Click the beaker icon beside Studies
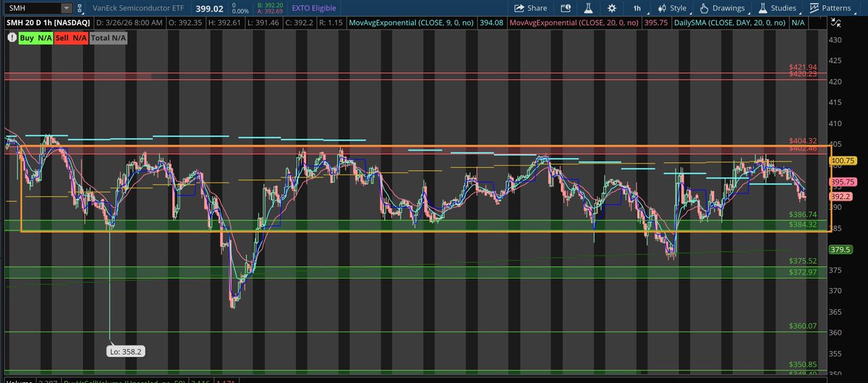This screenshot has height=383, width=868. [762, 9]
